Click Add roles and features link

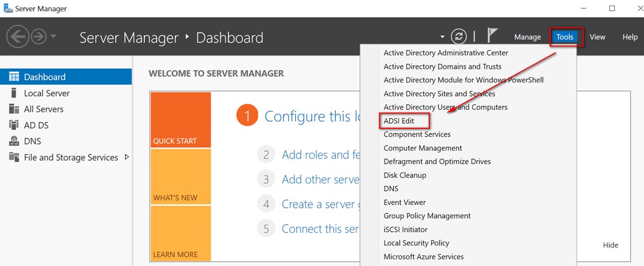(321, 155)
